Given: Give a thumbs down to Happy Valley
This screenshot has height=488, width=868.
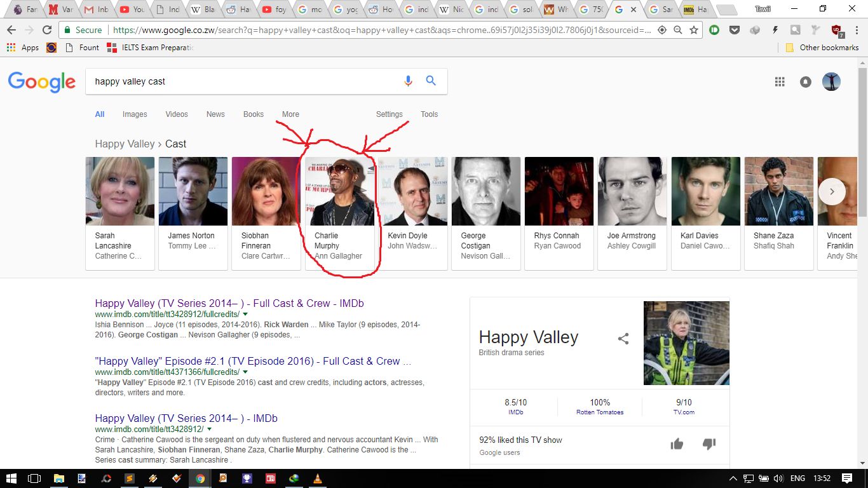Looking at the screenshot, I should [710, 444].
